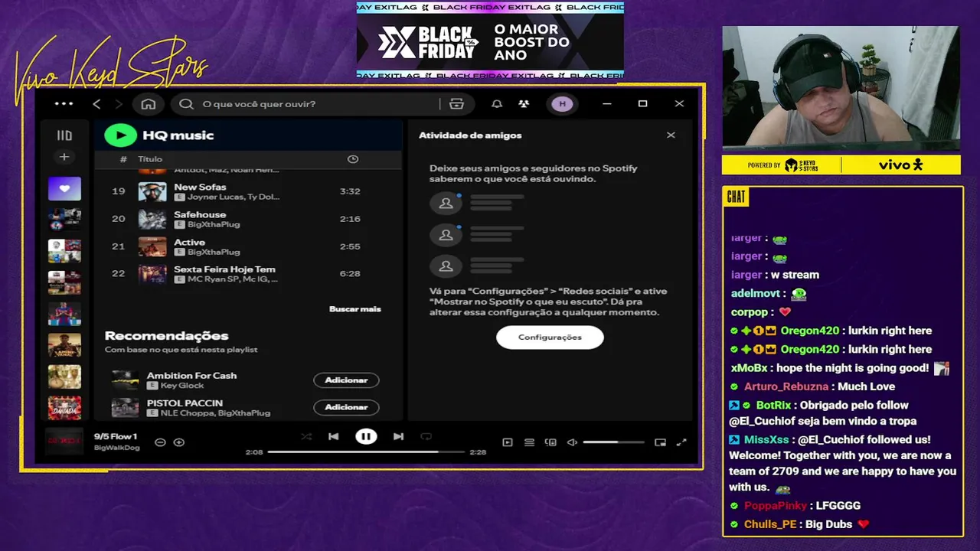Toggle shuffle playback
This screenshot has width=980, height=551.
click(x=306, y=436)
